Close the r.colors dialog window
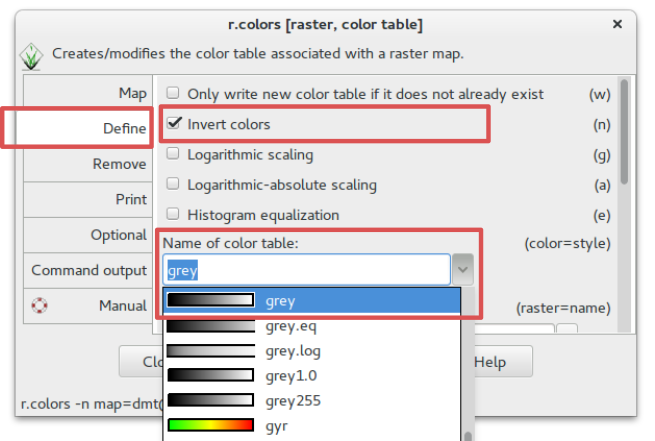This screenshot has height=441, width=655. (x=617, y=24)
